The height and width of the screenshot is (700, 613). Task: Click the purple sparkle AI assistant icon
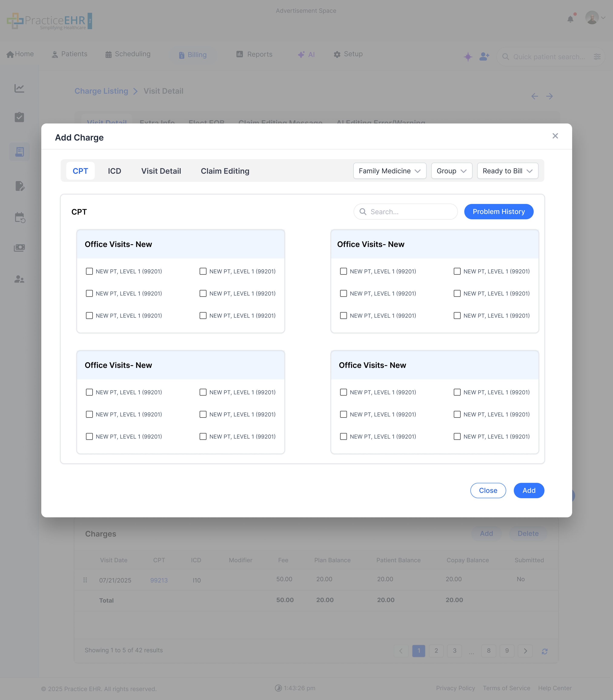click(468, 57)
